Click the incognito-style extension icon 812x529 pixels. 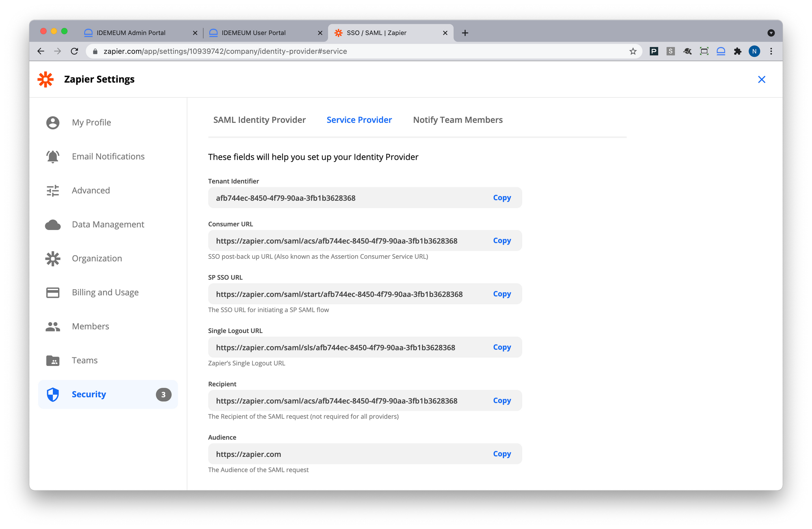click(687, 51)
